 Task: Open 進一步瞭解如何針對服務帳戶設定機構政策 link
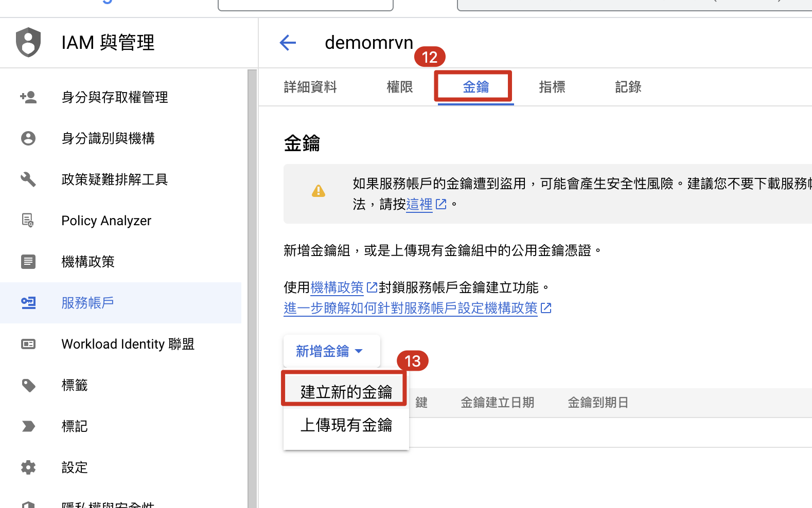pos(411,308)
